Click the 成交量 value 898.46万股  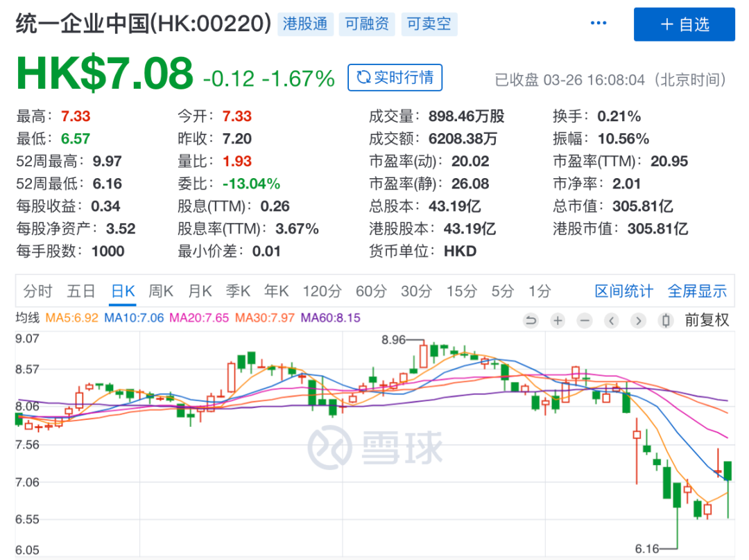click(x=466, y=116)
